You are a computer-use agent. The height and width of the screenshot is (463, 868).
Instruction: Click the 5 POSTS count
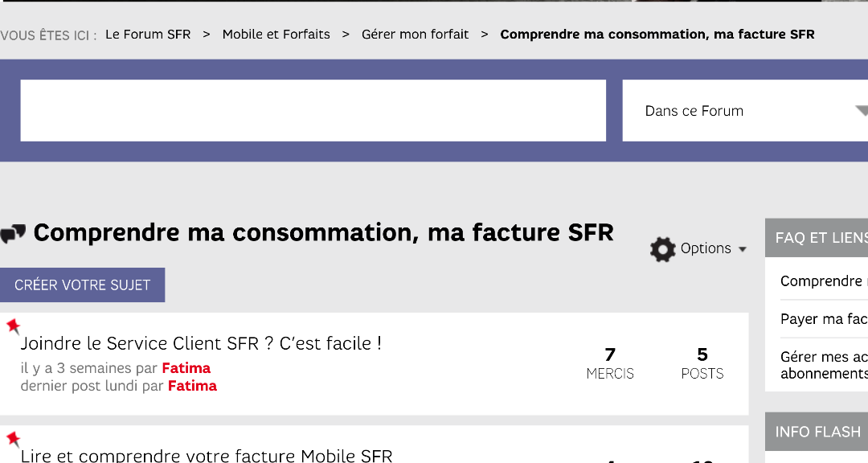(702, 363)
